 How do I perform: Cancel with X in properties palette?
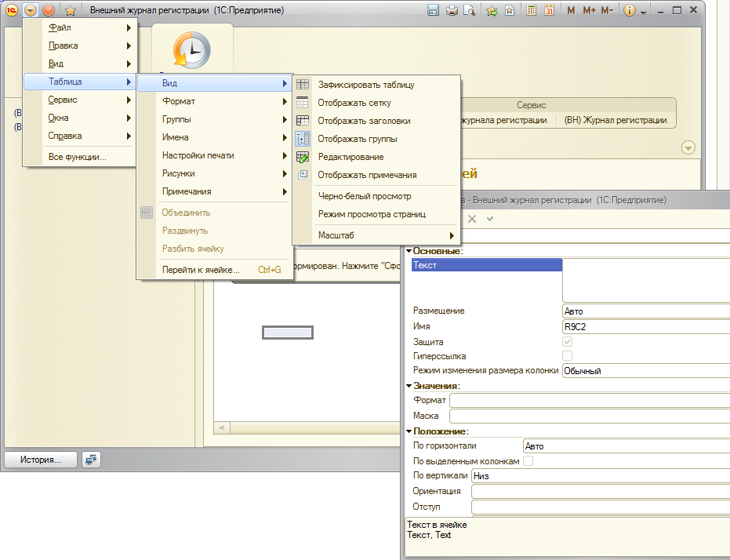(471, 219)
